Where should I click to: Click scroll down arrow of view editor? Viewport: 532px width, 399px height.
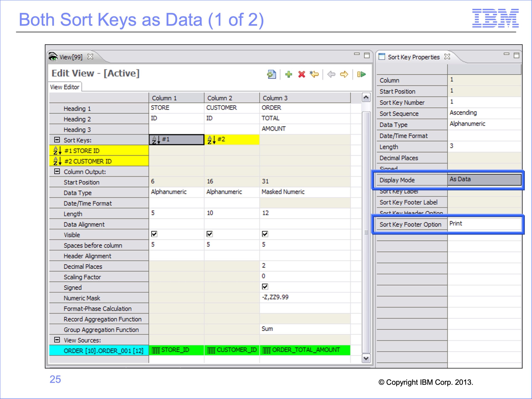pos(366,358)
